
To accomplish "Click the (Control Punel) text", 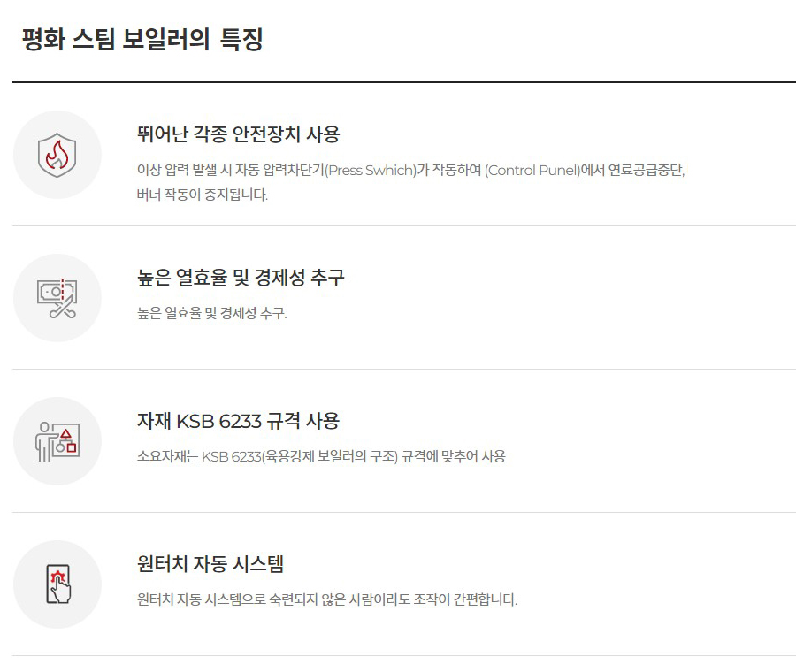I will point(532,170).
